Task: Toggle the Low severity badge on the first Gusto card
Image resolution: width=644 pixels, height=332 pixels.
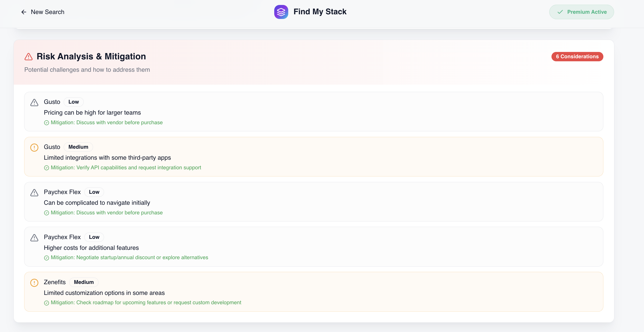Action: click(x=73, y=102)
